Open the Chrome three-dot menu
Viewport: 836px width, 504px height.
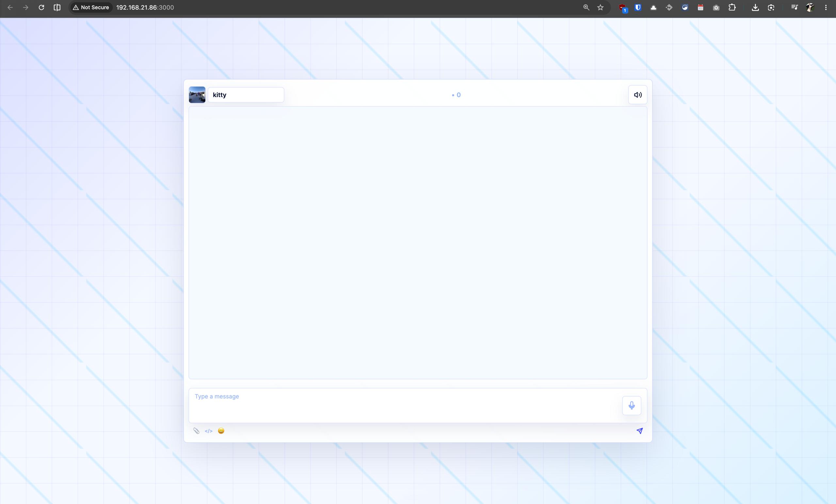point(826,8)
